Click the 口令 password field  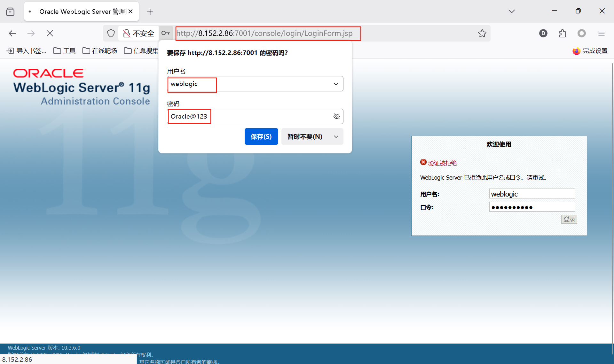point(532,207)
